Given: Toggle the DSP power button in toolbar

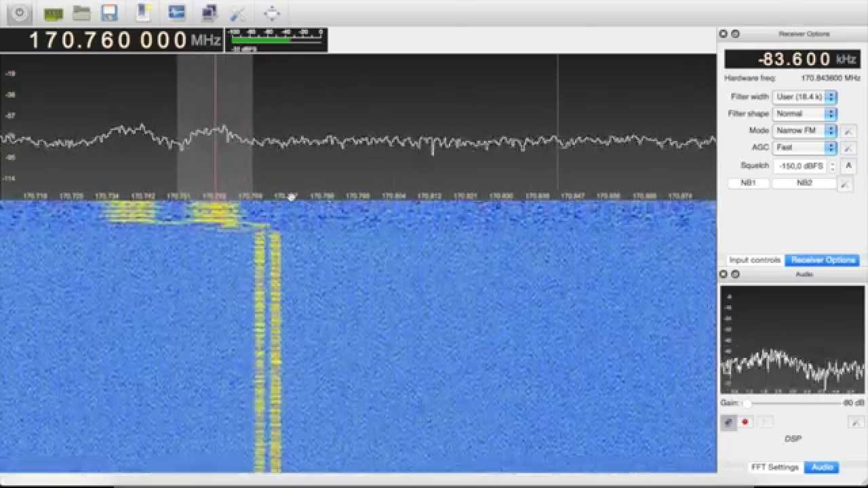Looking at the screenshot, I should point(20,13).
